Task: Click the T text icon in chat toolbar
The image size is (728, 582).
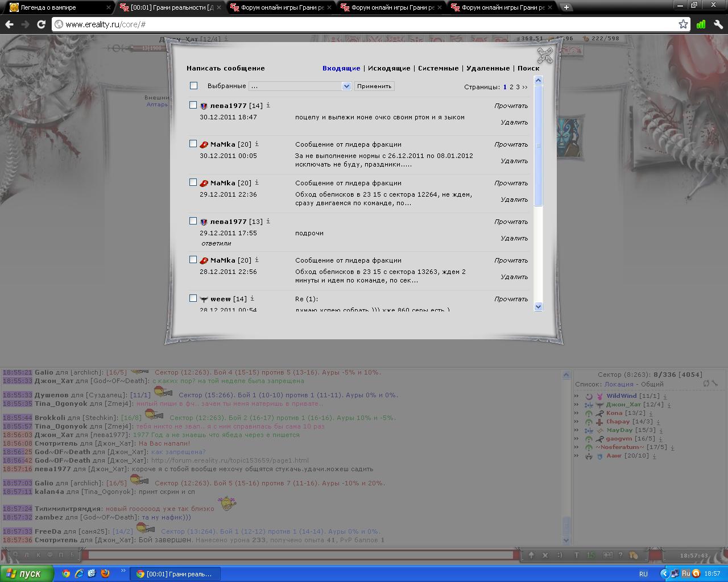Action: [x=576, y=555]
